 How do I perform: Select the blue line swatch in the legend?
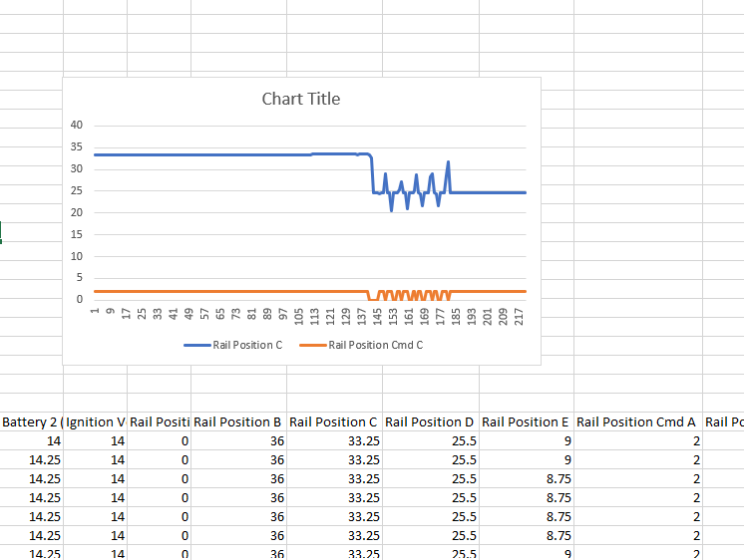[195, 346]
